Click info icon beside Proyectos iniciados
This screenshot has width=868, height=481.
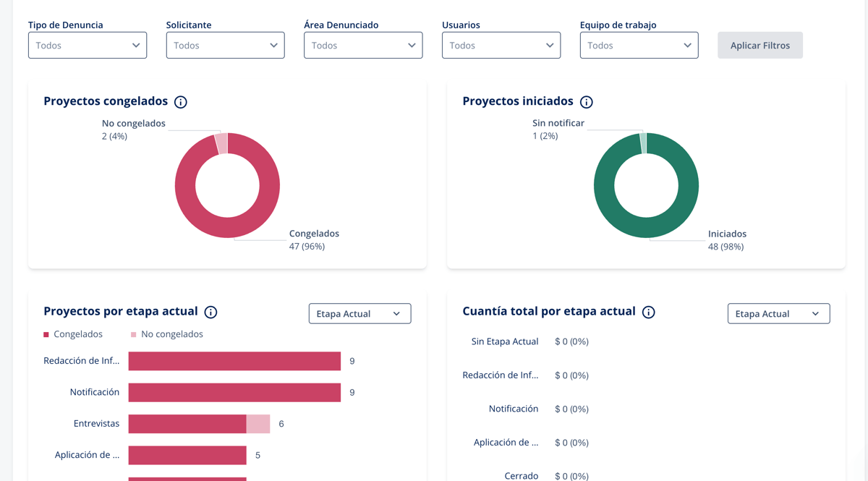click(x=587, y=102)
